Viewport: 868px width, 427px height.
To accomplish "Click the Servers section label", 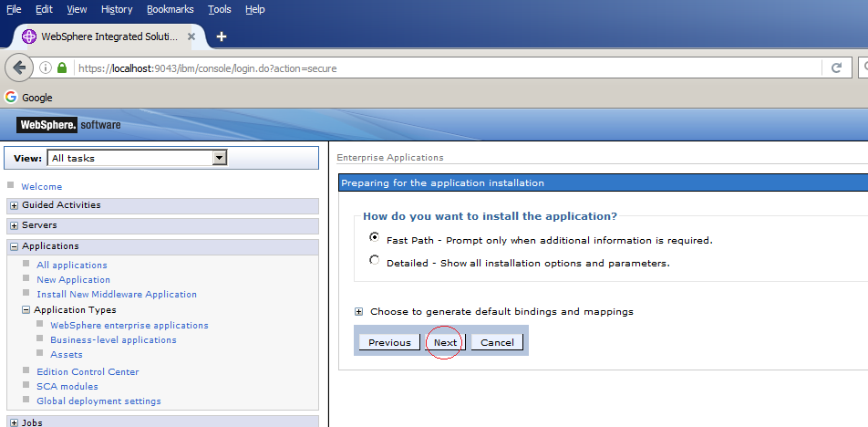I will point(39,225).
